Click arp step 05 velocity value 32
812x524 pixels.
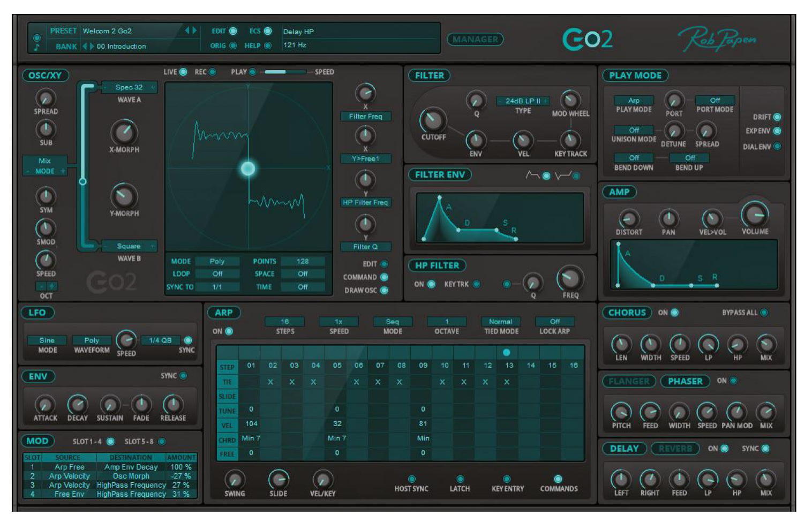tap(337, 423)
